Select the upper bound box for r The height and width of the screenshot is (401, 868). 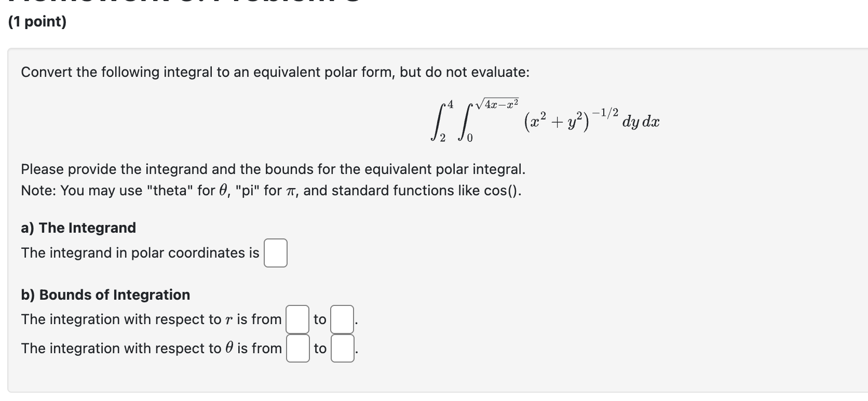(341, 319)
